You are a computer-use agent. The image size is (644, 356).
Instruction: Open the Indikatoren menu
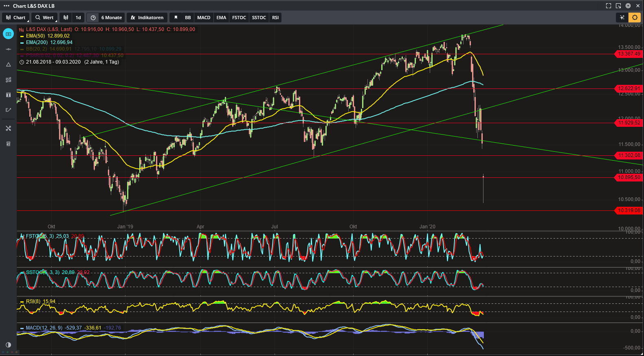point(147,18)
